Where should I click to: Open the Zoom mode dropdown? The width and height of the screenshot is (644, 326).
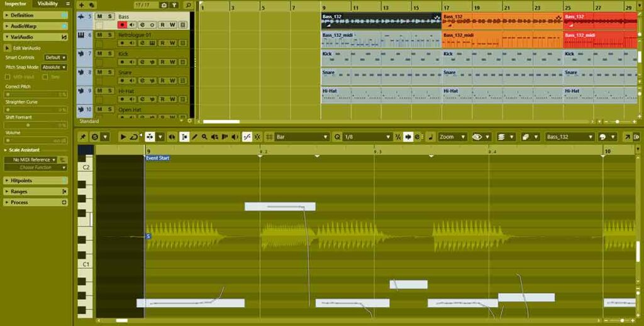453,137
